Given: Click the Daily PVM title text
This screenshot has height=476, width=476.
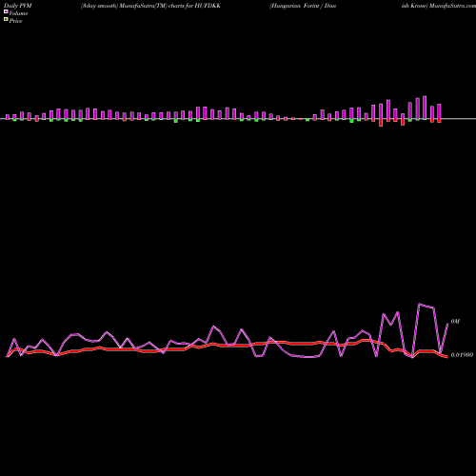Looking at the screenshot, I should pos(18,6).
